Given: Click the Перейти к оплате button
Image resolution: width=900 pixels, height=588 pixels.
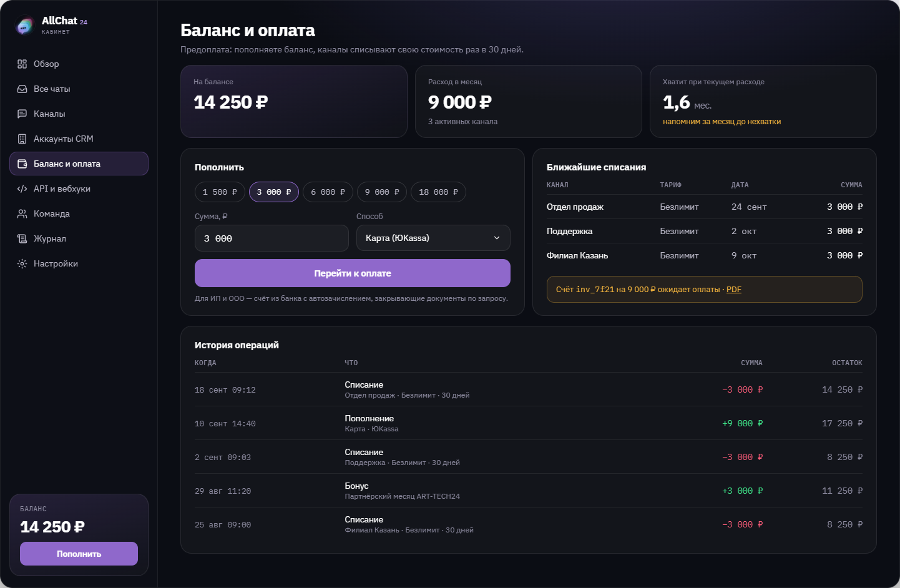Looking at the screenshot, I should [x=353, y=273].
